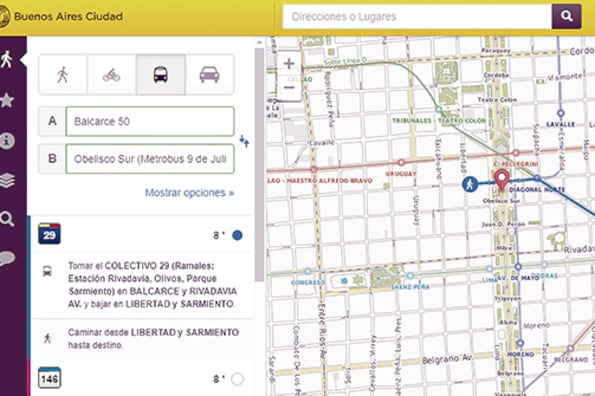
Task: Click the bus 146 line badge
Action: coord(49,377)
